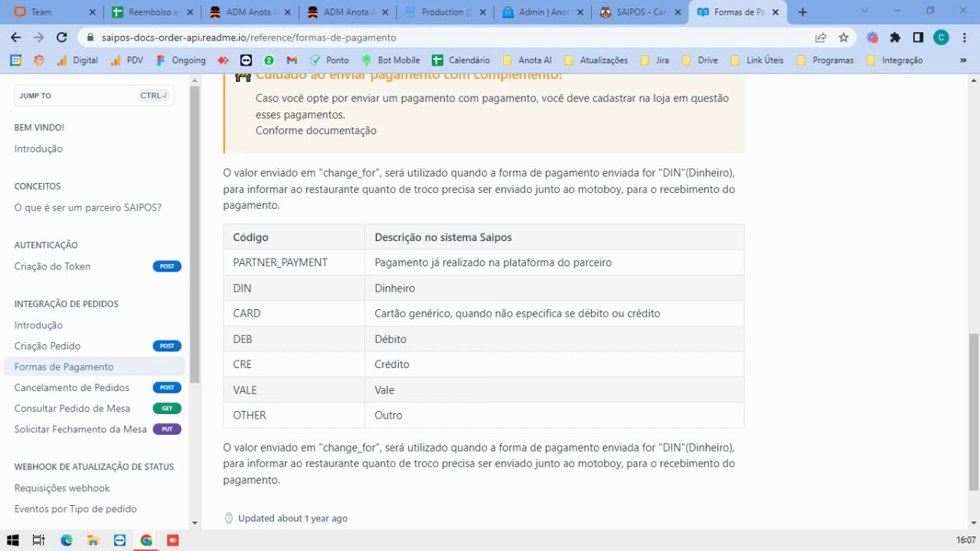Open the new tab plus button
Screen dimensions: 980x551
coord(802,12)
